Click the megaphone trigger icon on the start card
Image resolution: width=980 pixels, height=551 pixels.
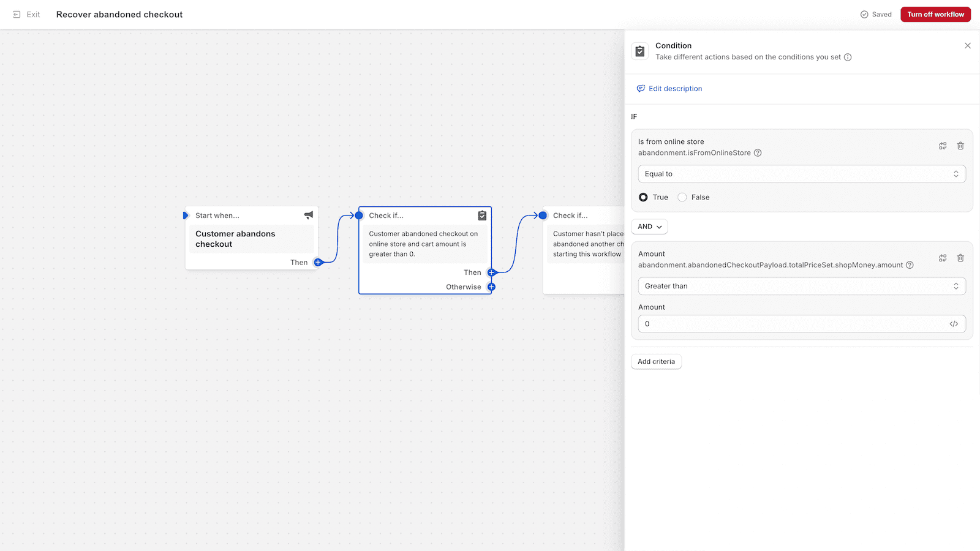pos(309,215)
